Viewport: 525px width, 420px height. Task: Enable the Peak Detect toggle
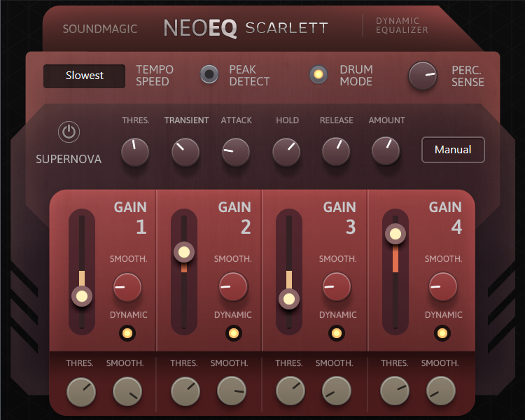click(209, 75)
